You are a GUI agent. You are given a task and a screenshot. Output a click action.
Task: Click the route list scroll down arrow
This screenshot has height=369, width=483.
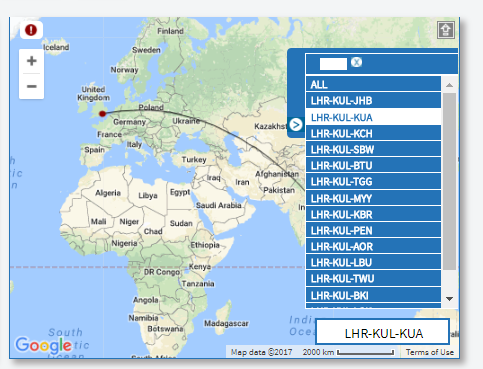coord(449,299)
